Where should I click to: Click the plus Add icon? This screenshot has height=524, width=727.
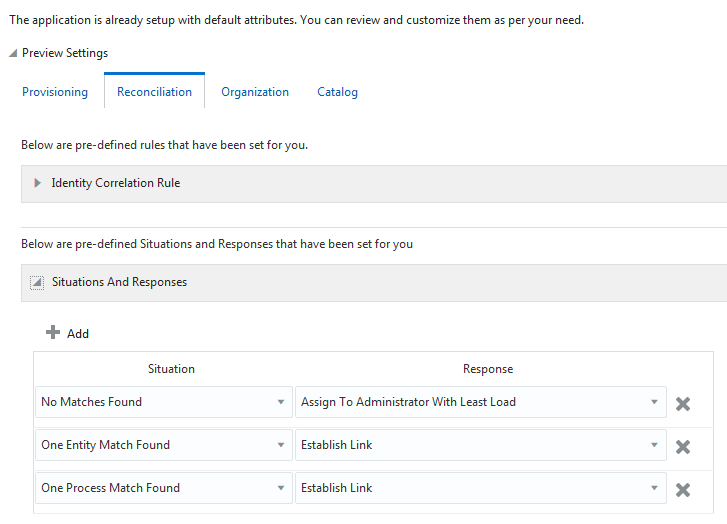[54, 333]
